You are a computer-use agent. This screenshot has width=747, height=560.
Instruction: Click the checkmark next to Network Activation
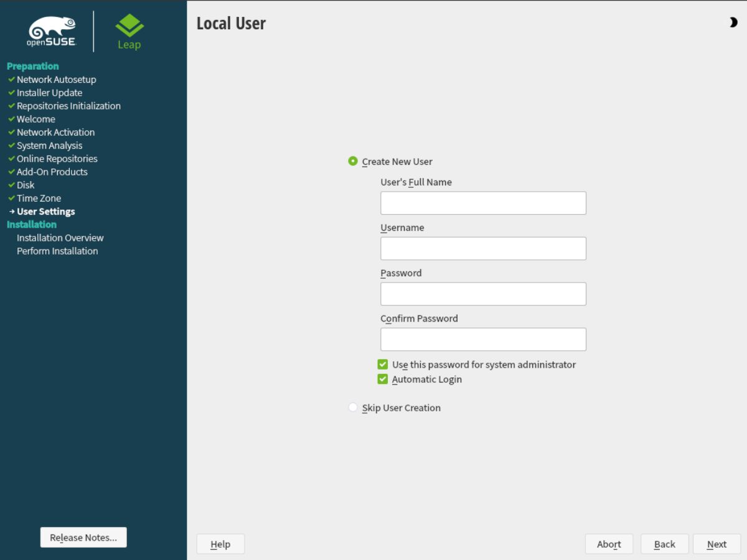point(11,132)
